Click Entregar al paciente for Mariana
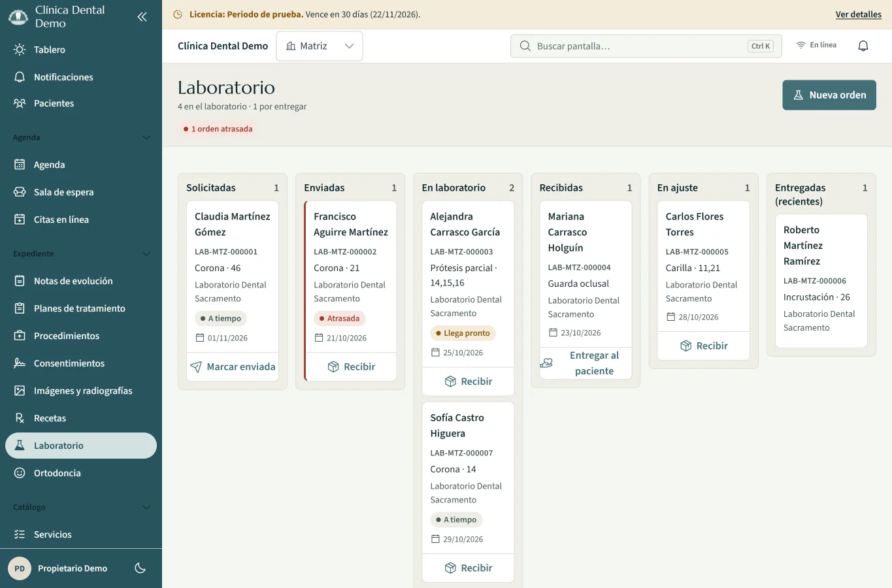The width and height of the screenshot is (892, 588). point(586,363)
